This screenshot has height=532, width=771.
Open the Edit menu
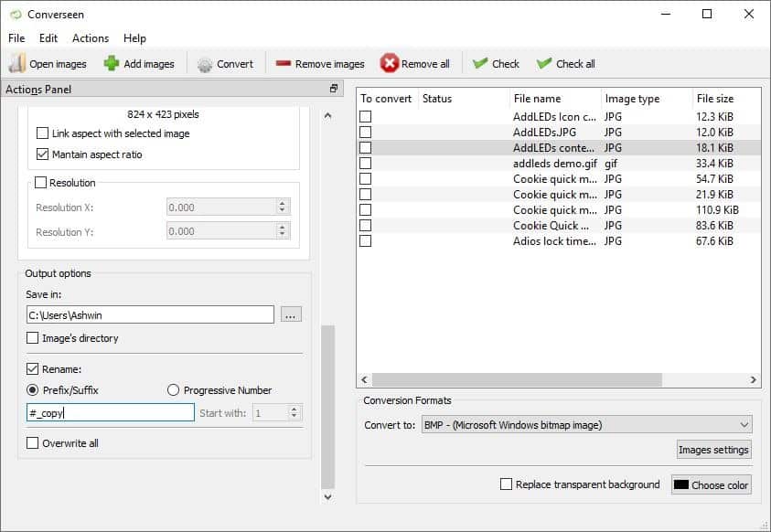(x=48, y=38)
